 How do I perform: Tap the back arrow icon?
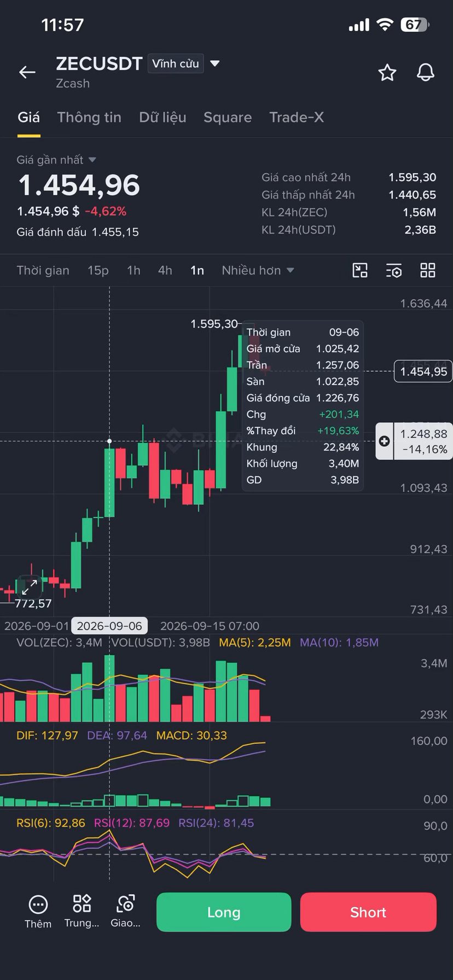(x=27, y=72)
